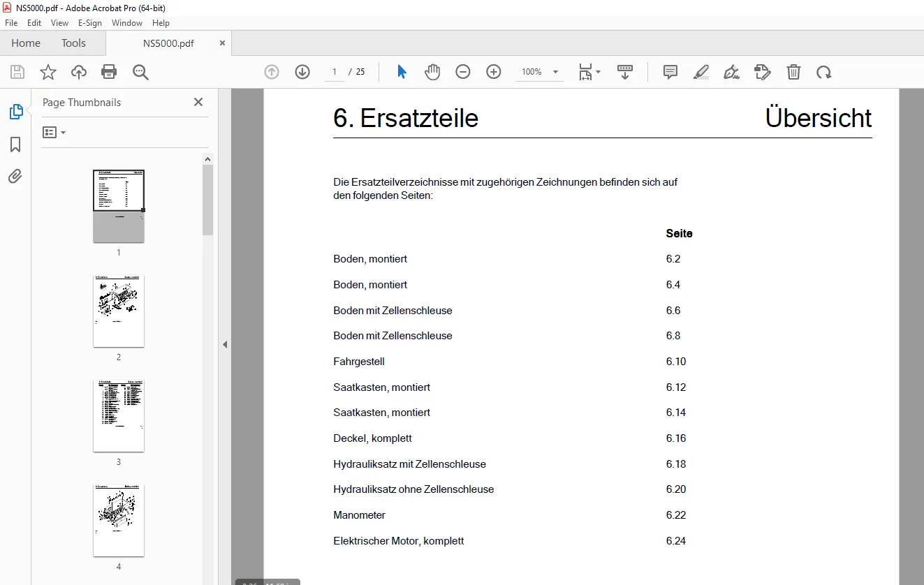Activate the Hand pan tool
Image resolution: width=924 pixels, height=585 pixels.
coord(432,72)
